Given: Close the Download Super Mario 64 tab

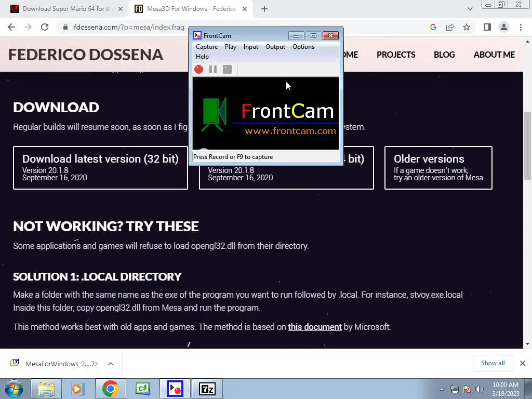Looking at the screenshot, I should (121, 9).
